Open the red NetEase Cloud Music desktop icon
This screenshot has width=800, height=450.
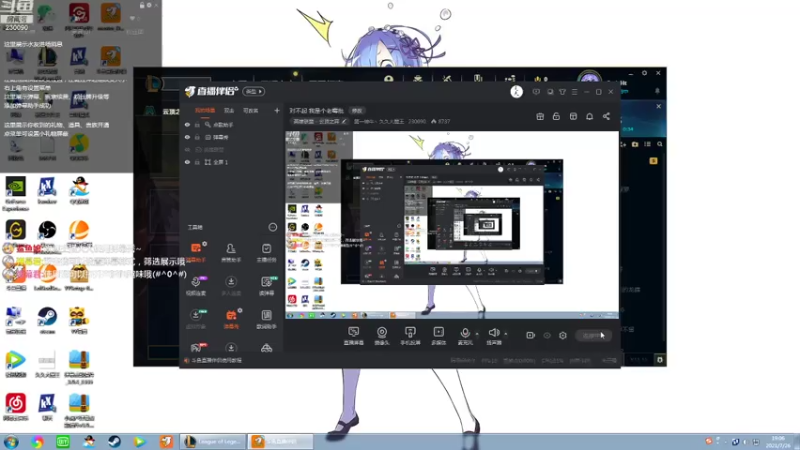(x=16, y=407)
